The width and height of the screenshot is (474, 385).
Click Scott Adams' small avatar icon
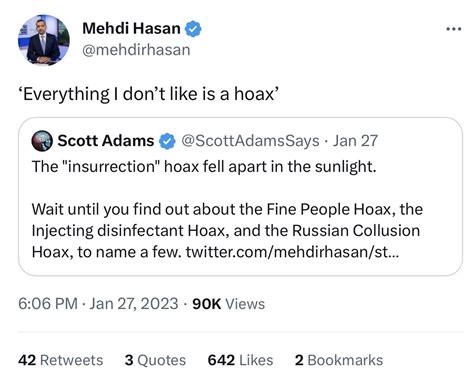click(x=42, y=141)
